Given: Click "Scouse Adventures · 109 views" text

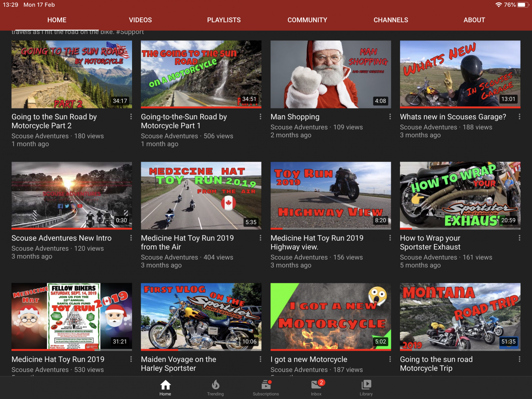Looking at the screenshot, I should [317, 127].
